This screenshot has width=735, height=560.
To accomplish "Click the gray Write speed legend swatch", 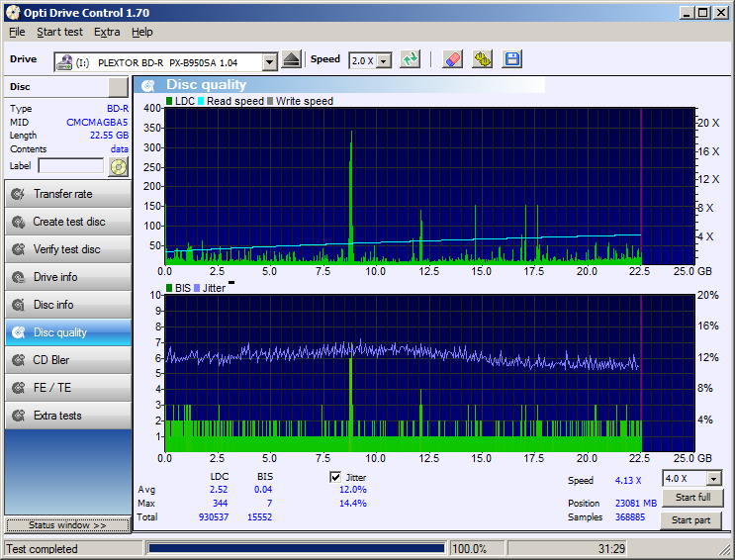I will pos(270,101).
